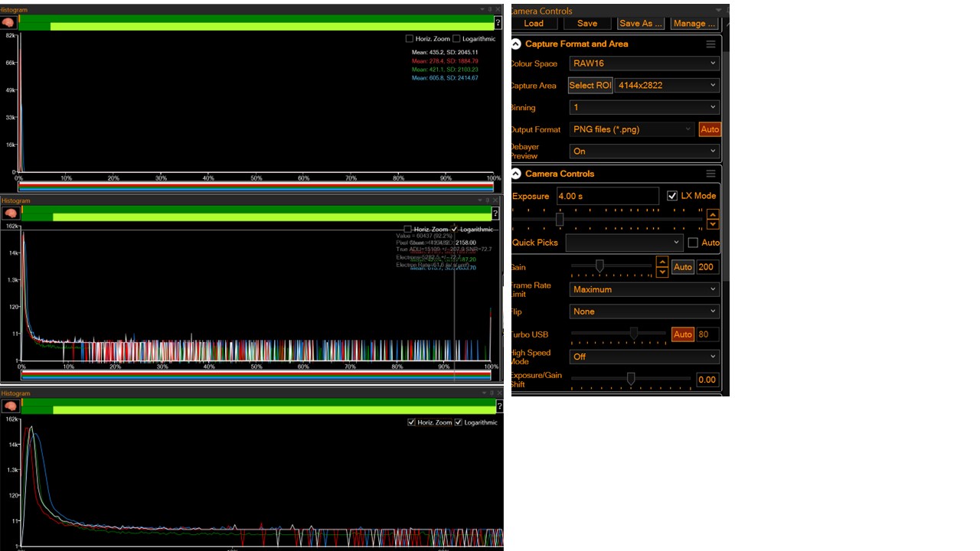Decrease exposure with the down arrow beside the exposure slider
The height and width of the screenshot is (551, 980).
click(713, 224)
